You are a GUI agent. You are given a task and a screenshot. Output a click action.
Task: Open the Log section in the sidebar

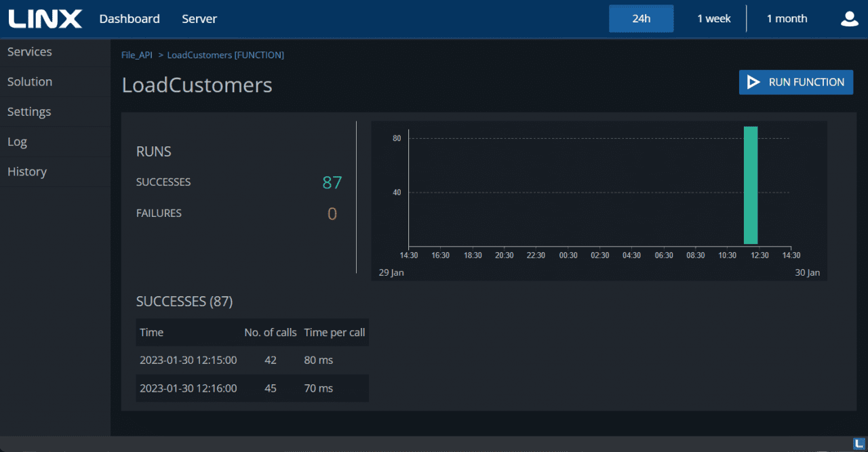(17, 142)
